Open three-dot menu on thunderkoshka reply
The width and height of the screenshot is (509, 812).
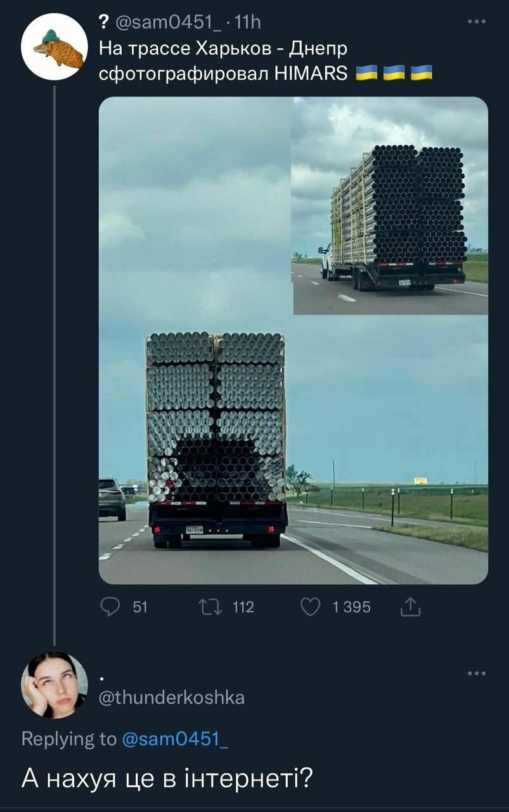(476, 673)
